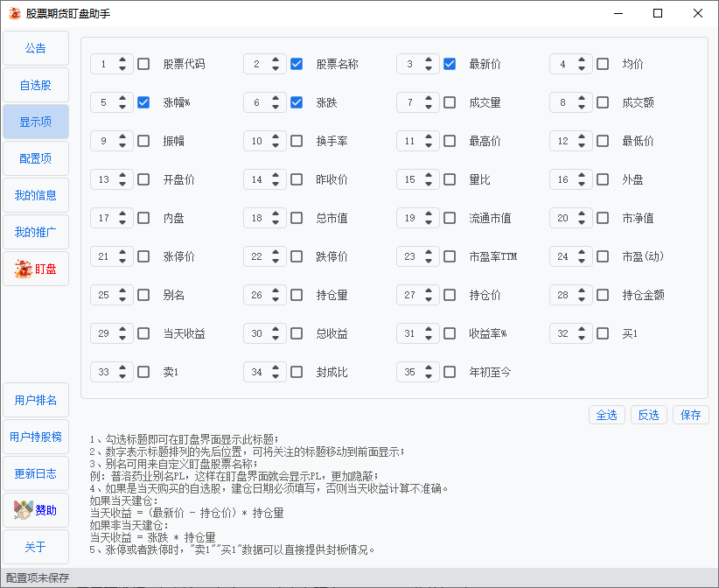Switch to the 自选股 tab
This screenshot has width=719, height=588.
point(36,85)
